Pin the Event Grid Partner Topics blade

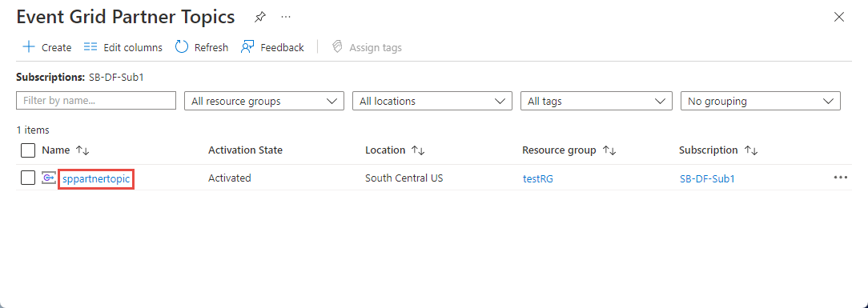pos(259,18)
